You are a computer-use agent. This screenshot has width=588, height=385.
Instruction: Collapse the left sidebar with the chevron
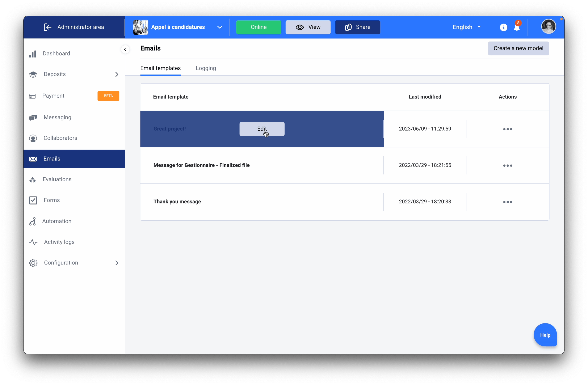pyautogui.click(x=125, y=49)
